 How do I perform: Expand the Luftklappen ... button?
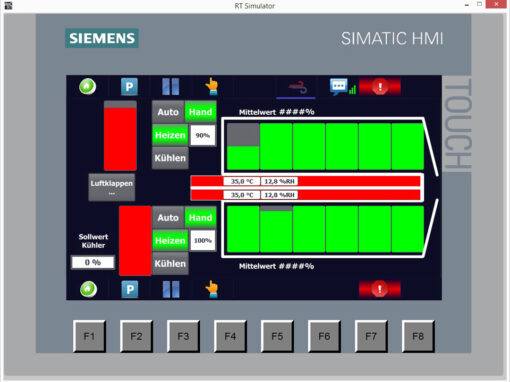click(x=112, y=187)
